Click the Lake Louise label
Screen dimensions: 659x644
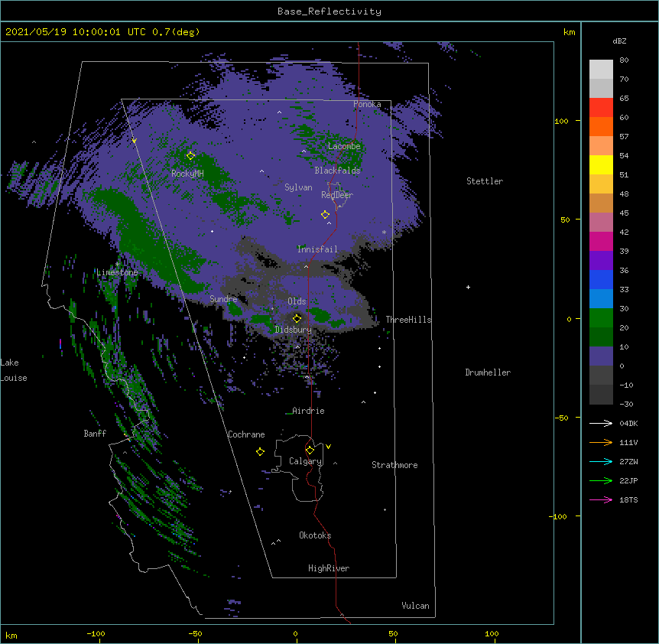tap(14, 370)
